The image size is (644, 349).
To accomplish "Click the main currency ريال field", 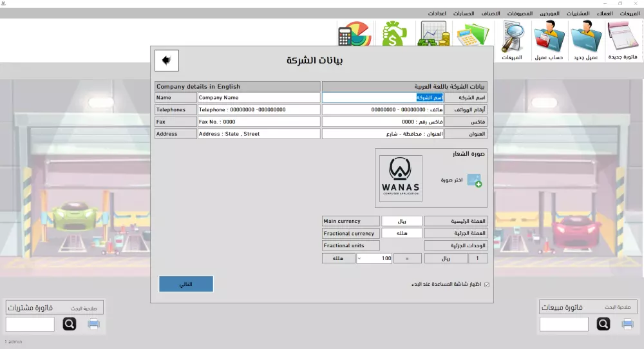I will [402, 222].
